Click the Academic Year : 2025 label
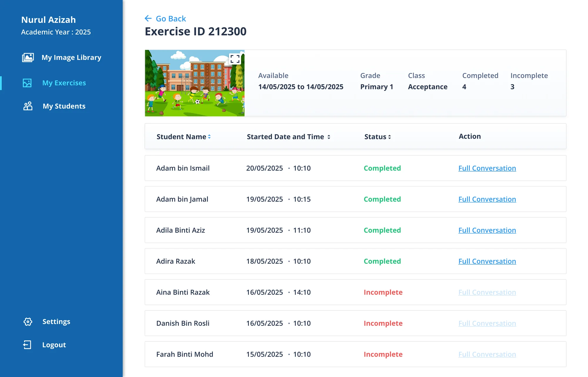The height and width of the screenshot is (377, 588). click(x=56, y=32)
